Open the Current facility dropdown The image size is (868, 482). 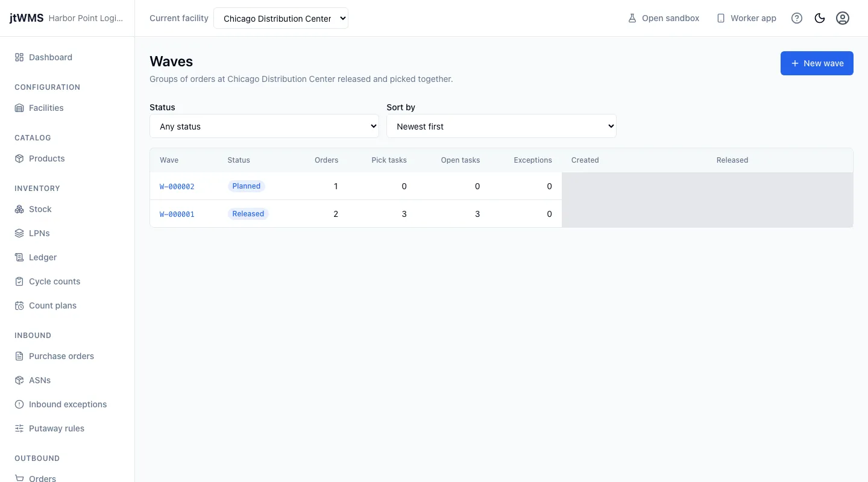coord(281,18)
